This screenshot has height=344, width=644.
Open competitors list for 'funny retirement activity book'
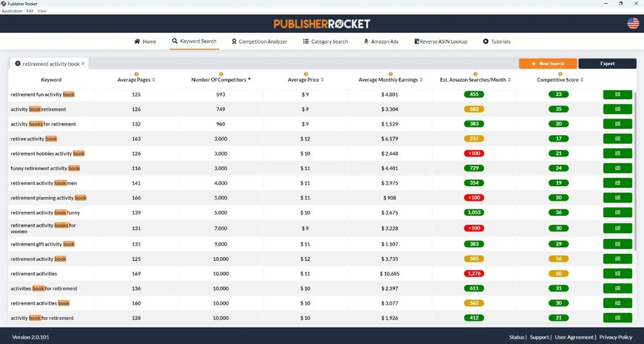coord(618,169)
